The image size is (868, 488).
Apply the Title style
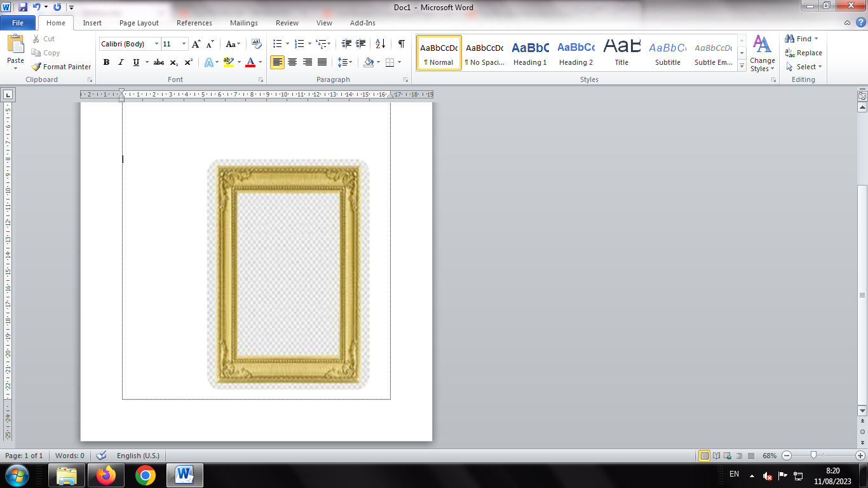point(621,53)
